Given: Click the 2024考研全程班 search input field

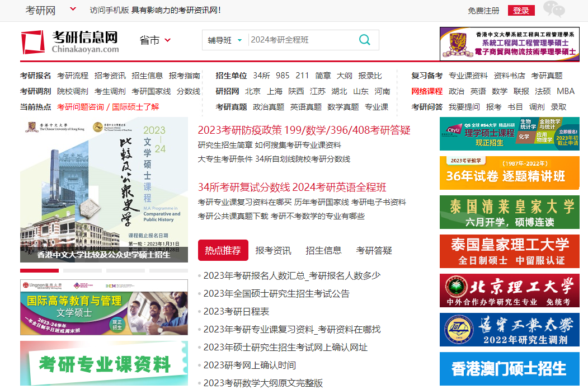Looking at the screenshot, I should pyautogui.click(x=302, y=40).
